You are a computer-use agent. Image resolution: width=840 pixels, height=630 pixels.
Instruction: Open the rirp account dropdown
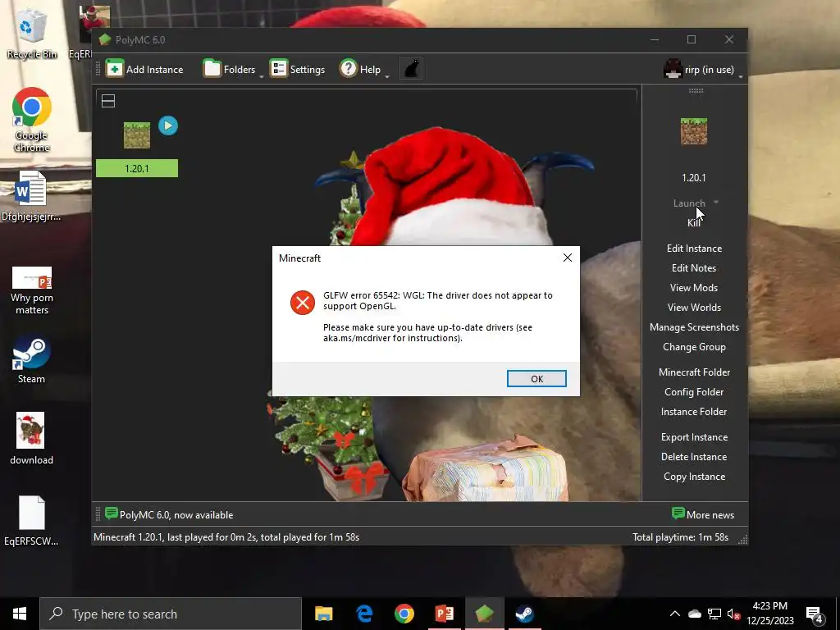click(x=702, y=70)
